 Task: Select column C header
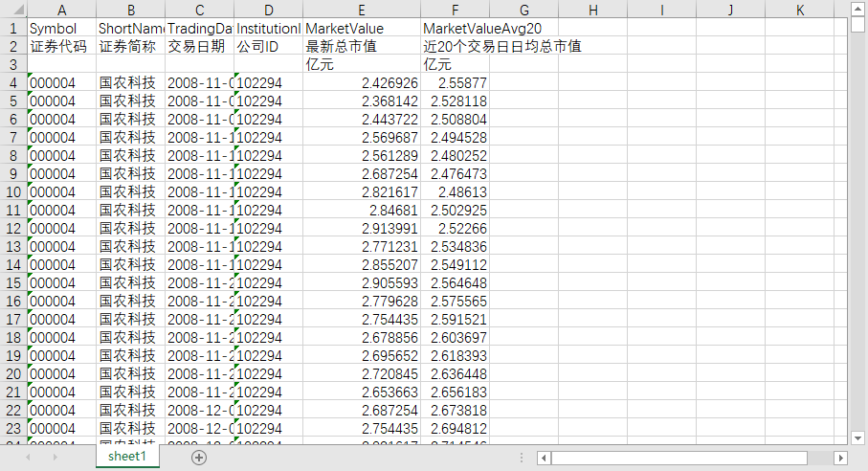click(x=199, y=10)
